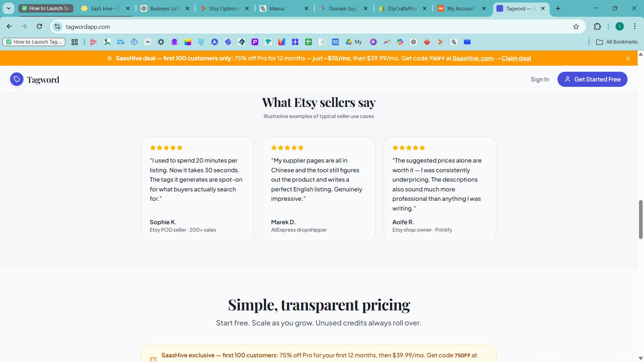Viewport: 644px width, 362px height.
Task: Open the user profile avatar
Action: click(620, 26)
